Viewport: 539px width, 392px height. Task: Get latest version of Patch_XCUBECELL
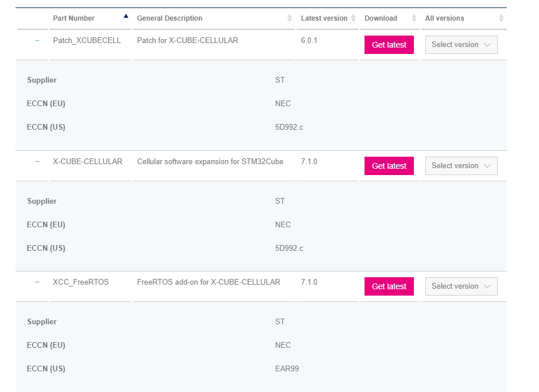389,45
